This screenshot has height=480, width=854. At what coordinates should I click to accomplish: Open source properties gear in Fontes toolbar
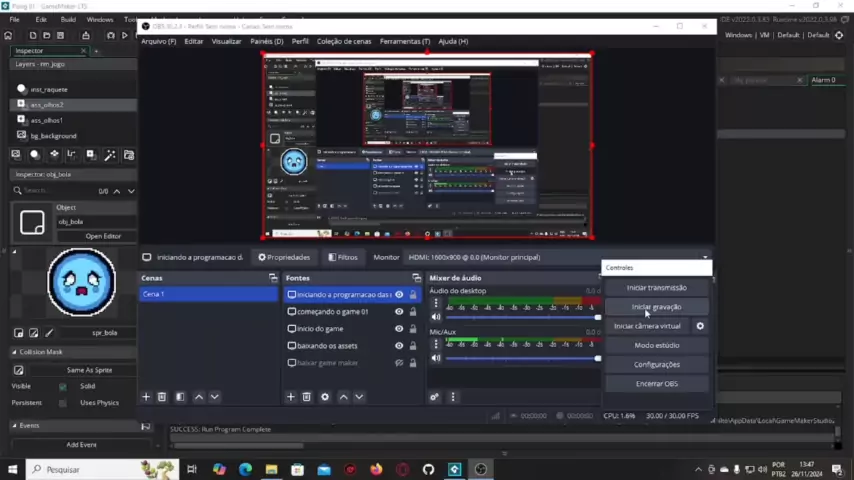coord(324,397)
